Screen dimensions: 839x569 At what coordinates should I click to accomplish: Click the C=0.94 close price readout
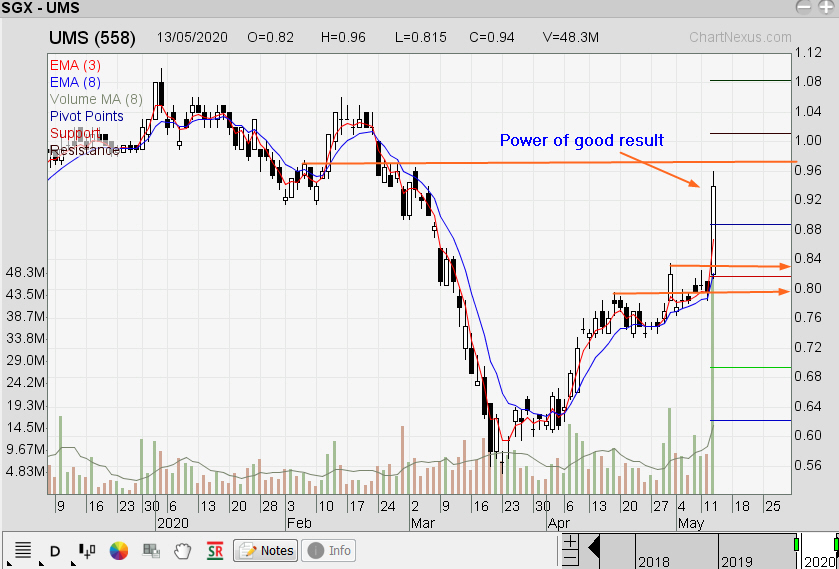click(492, 37)
